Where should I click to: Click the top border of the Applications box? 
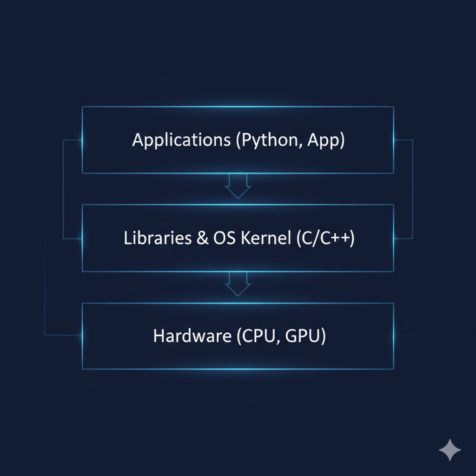click(238, 107)
